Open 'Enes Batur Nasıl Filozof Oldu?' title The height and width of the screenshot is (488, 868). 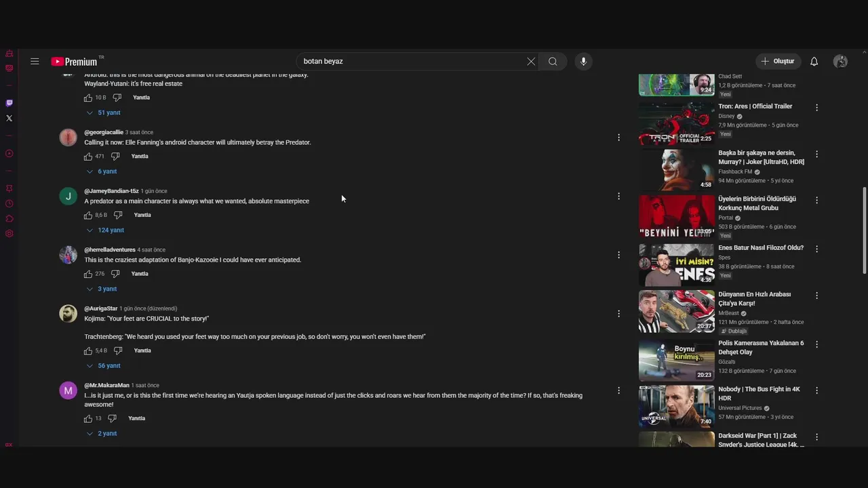[761, 248]
